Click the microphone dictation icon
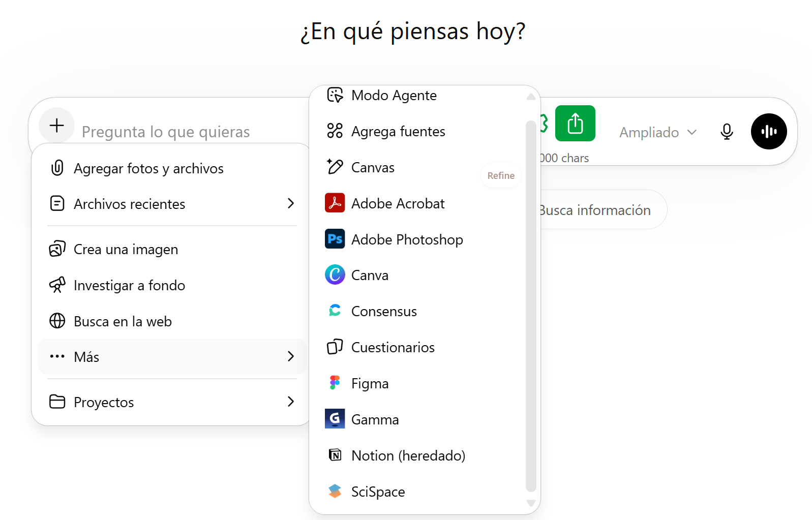 pyautogui.click(x=727, y=132)
